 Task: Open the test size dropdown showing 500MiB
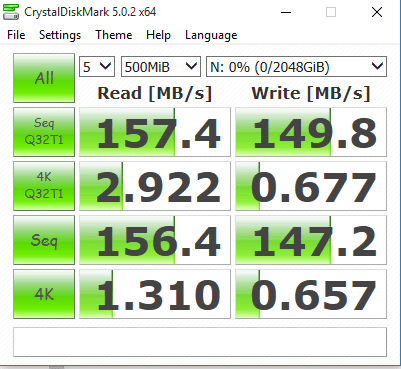[161, 67]
